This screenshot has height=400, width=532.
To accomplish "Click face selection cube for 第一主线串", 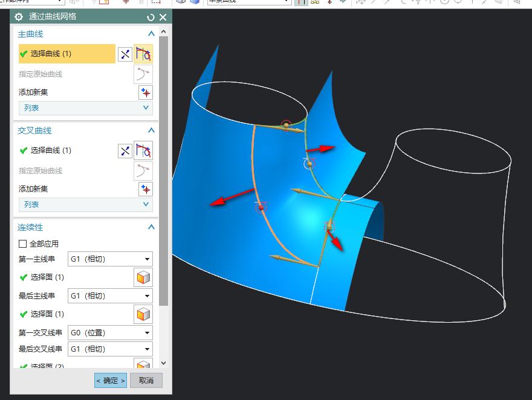I will pos(143,277).
